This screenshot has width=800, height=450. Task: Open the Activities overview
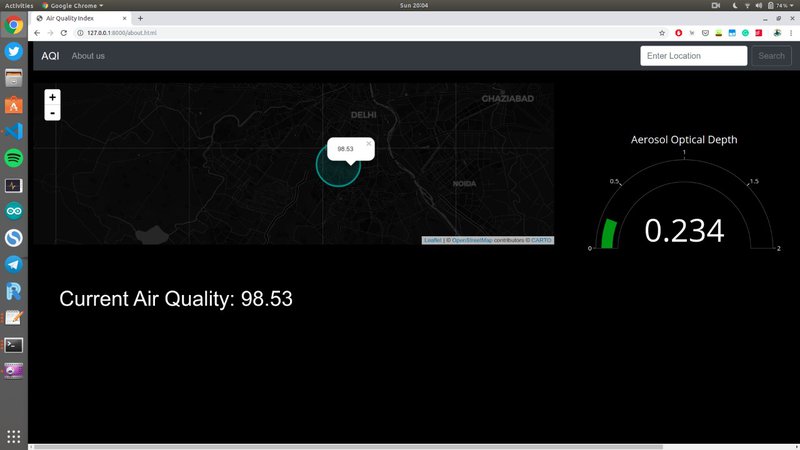pos(18,5)
